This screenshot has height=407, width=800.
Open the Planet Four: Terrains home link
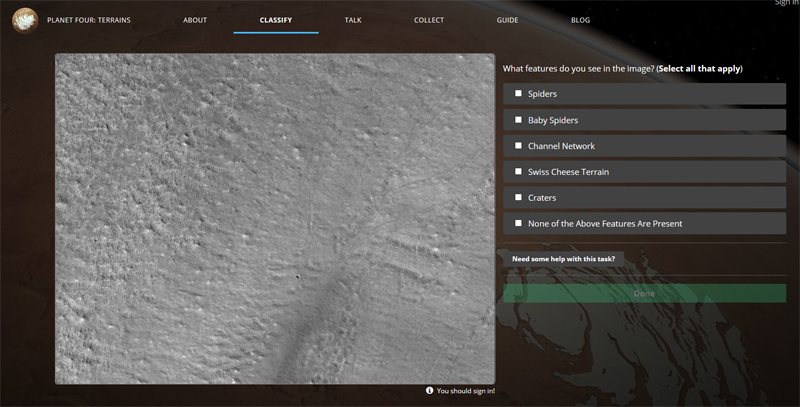89,20
